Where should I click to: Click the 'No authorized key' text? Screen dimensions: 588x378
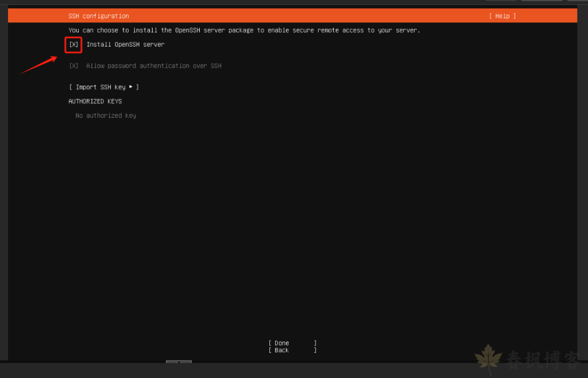tap(106, 115)
